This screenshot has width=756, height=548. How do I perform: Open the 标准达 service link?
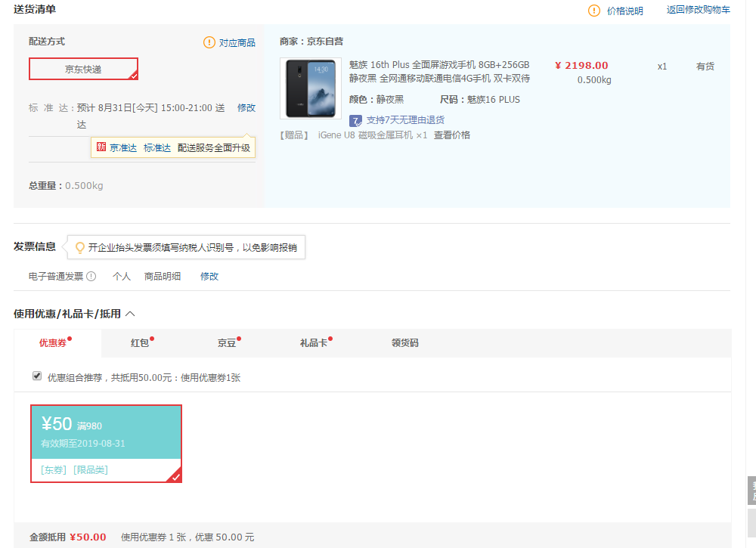pyautogui.click(x=157, y=148)
